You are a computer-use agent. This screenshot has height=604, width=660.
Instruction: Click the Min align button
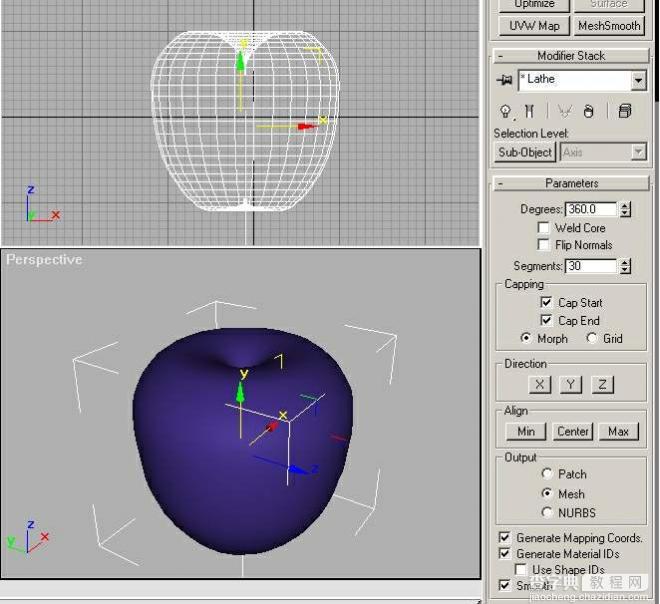[x=526, y=431]
